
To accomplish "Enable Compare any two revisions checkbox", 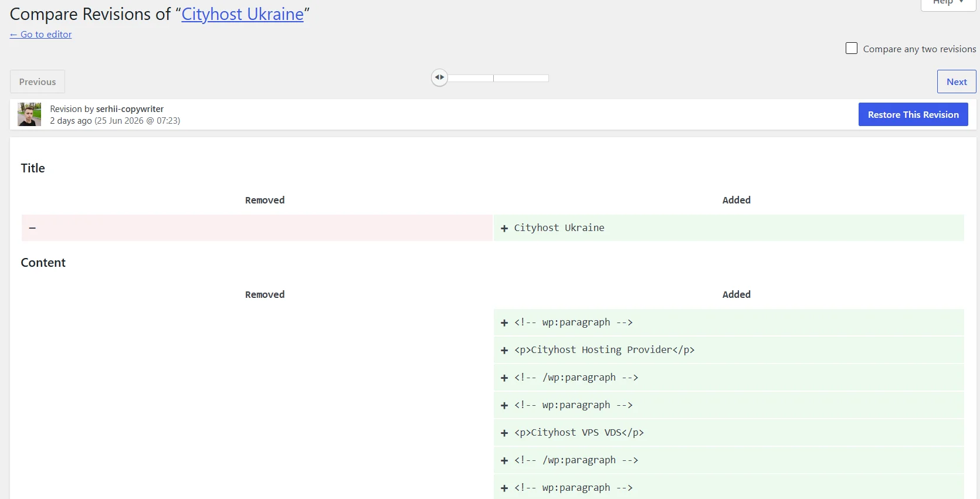I will [x=852, y=48].
